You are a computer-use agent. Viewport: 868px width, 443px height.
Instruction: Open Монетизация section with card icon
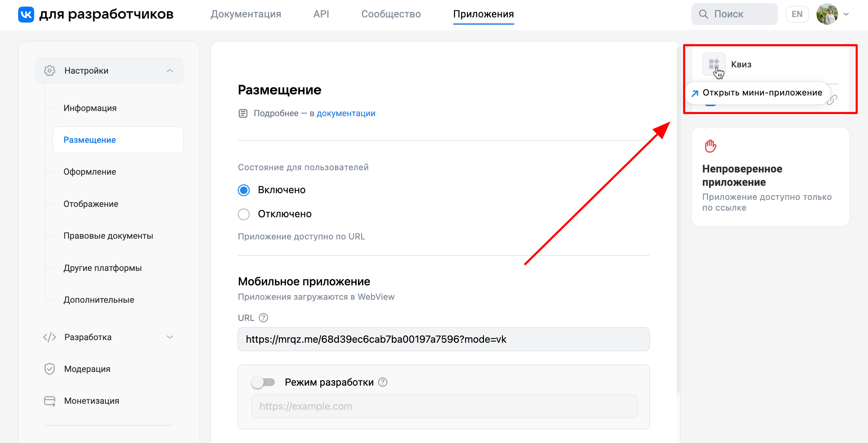(x=91, y=401)
